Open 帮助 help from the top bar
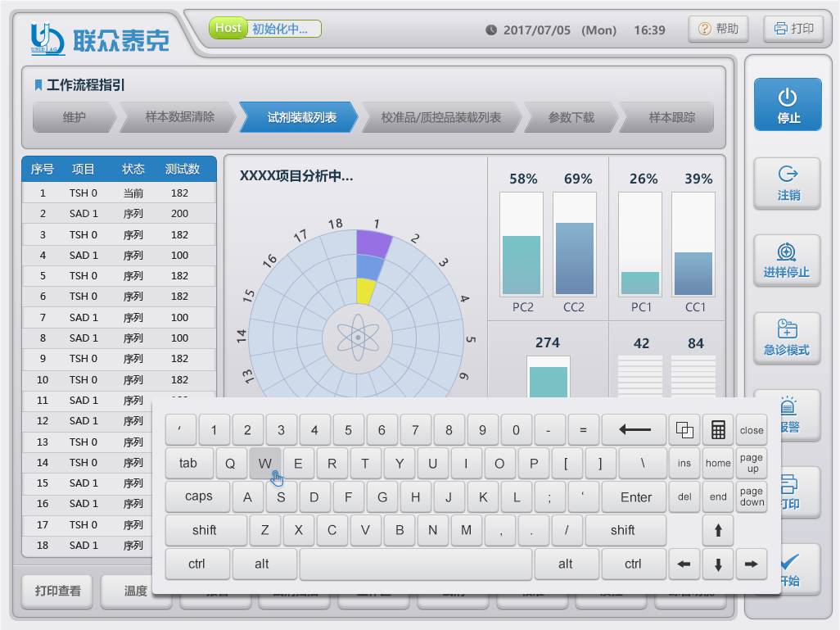The height and width of the screenshot is (630, 840). pos(717,29)
